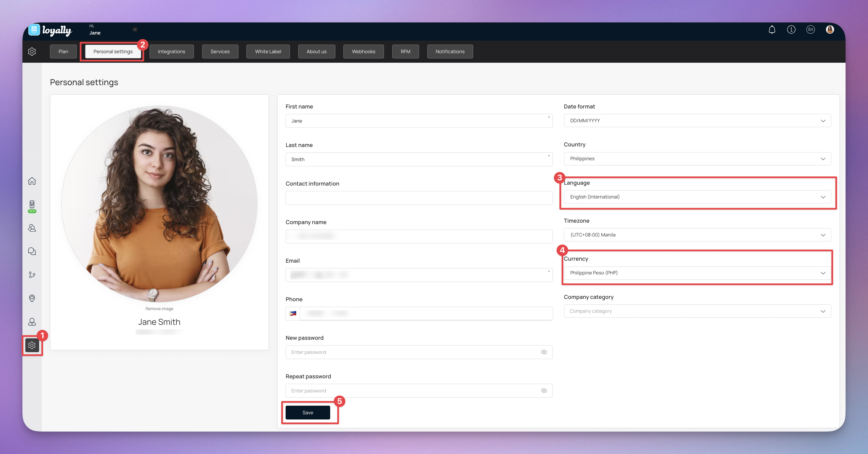868x454 pixels.
Task: Show the New password text
Action: coord(544,352)
